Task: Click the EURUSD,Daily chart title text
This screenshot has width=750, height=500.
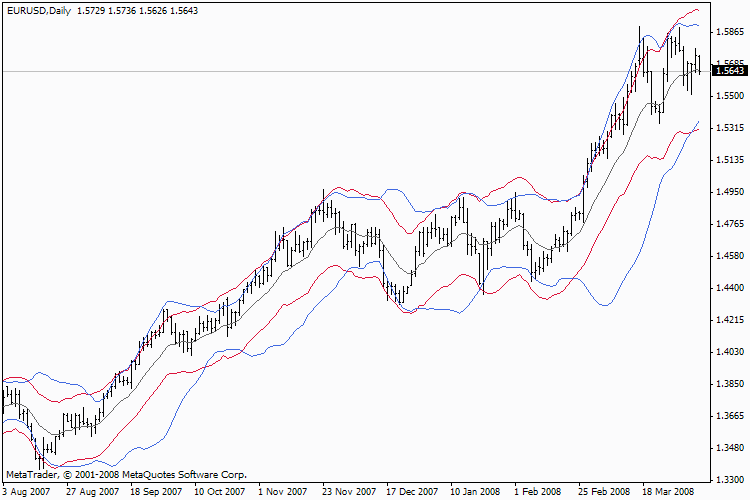Action: [39, 11]
